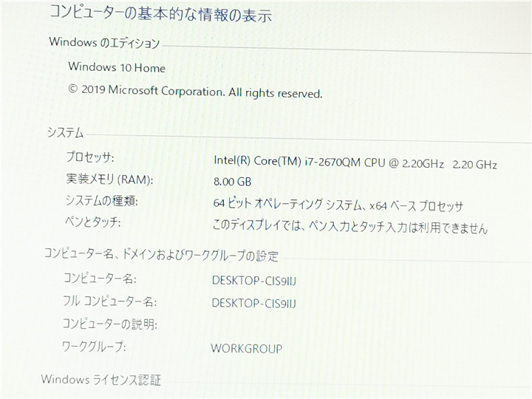Select the full computer name DESKTOP-CIS9IIJ value
Viewport: 532px width, 399px height.
pyautogui.click(x=254, y=303)
